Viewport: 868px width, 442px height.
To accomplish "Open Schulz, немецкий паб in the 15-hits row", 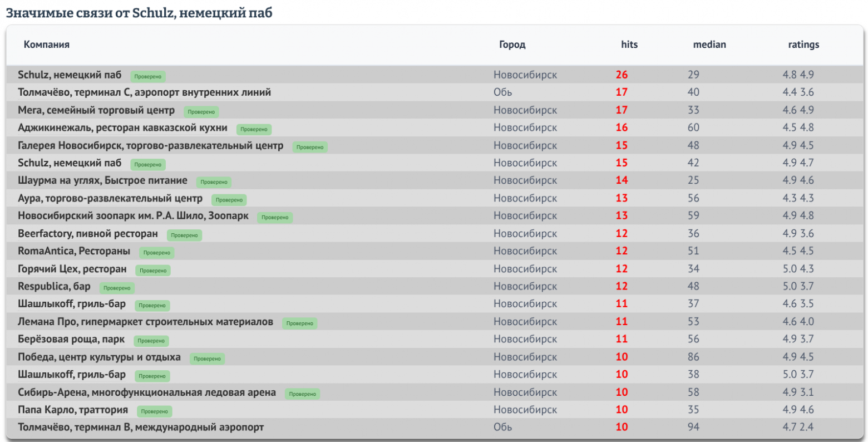I will (70, 163).
